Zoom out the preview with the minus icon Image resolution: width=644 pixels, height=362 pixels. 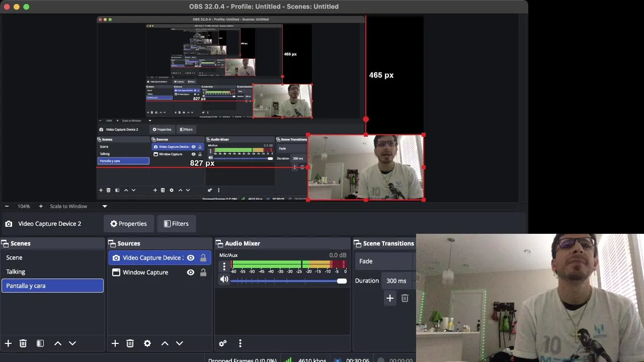click(7, 206)
